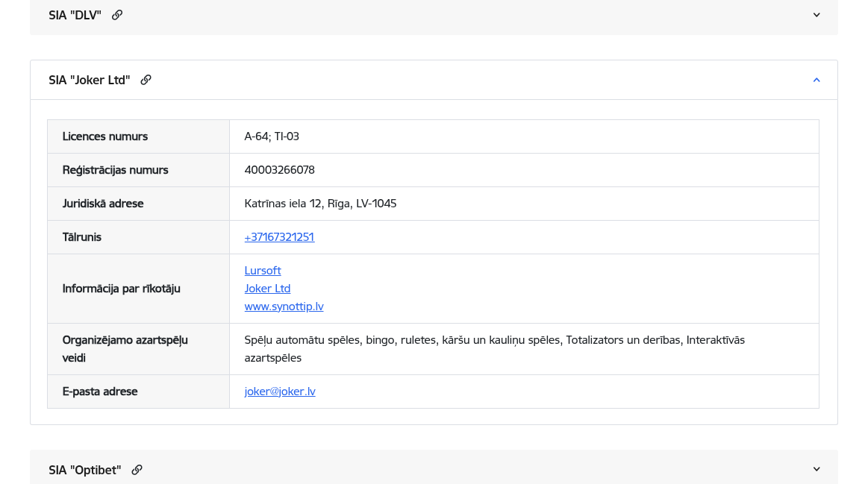Select the SIA "DLV" heading text

pos(75,15)
